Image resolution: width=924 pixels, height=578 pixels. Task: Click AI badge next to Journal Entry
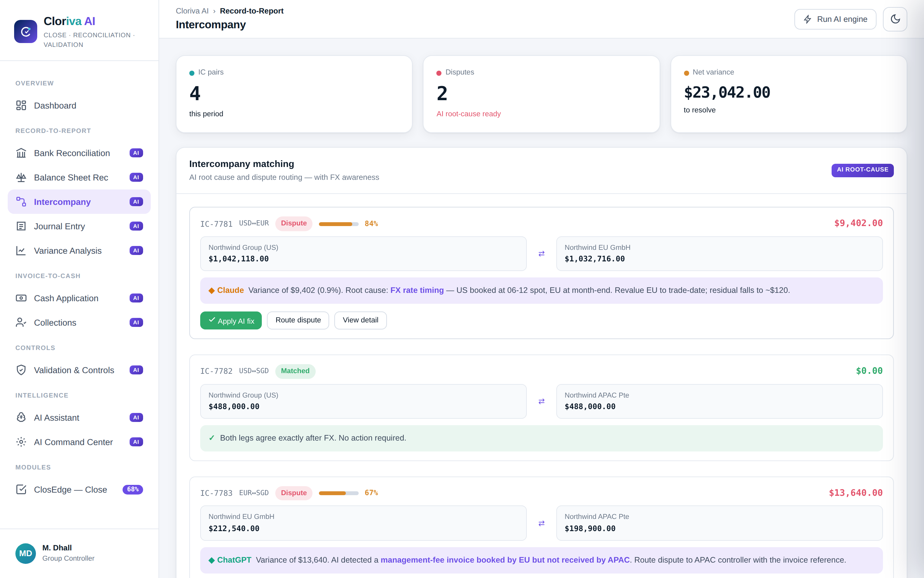pos(136,226)
